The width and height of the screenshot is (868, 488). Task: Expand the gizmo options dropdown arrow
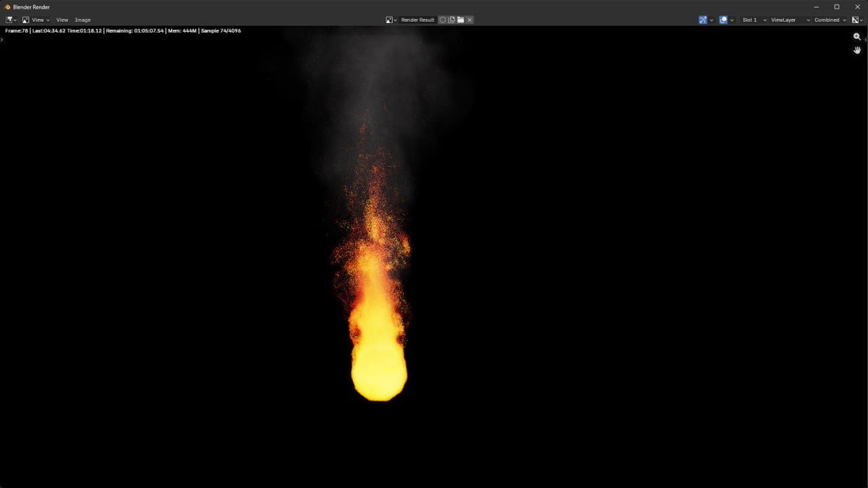(711, 20)
